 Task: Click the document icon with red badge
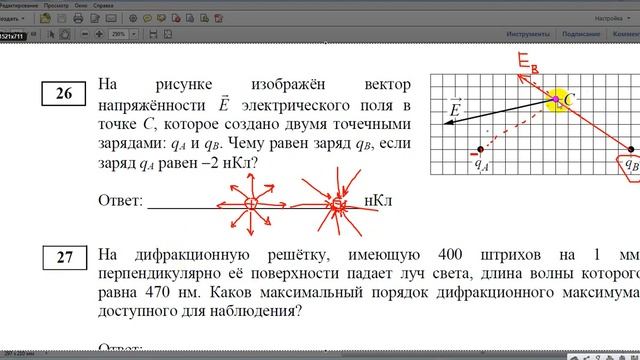tap(176, 18)
